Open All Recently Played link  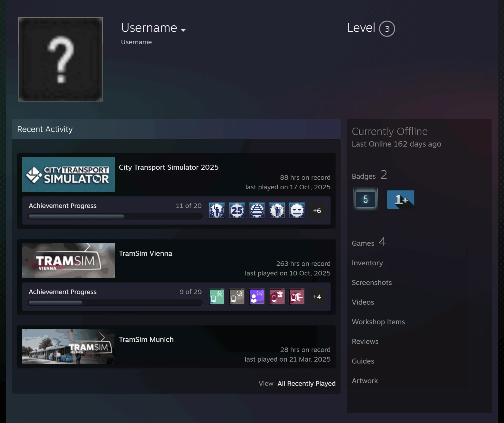[306, 383]
